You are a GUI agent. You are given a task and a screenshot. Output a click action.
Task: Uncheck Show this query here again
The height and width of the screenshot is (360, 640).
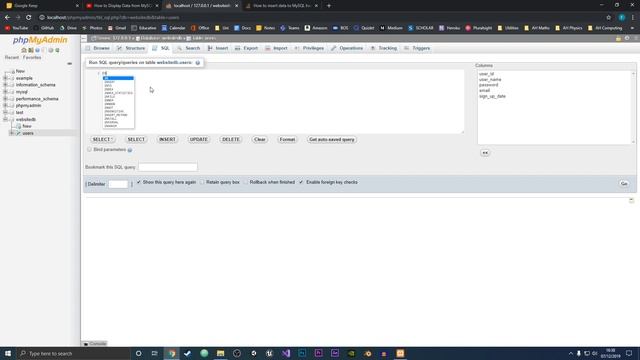pos(139,182)
